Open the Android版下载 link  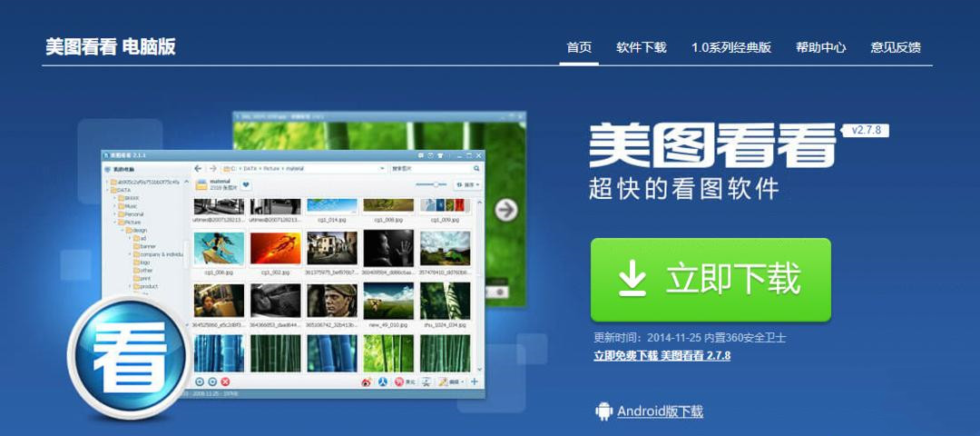[660, 411]
